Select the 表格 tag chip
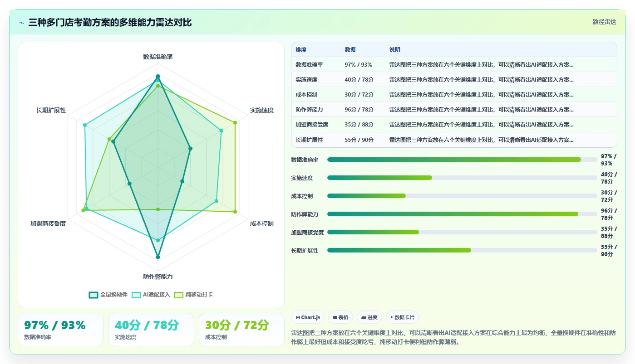This screenshot has width=635, height=364. click(340, 317)
